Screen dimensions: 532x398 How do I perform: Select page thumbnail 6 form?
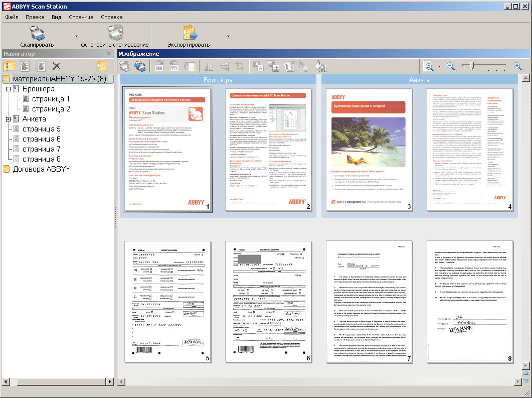click(x=268, y=302)
